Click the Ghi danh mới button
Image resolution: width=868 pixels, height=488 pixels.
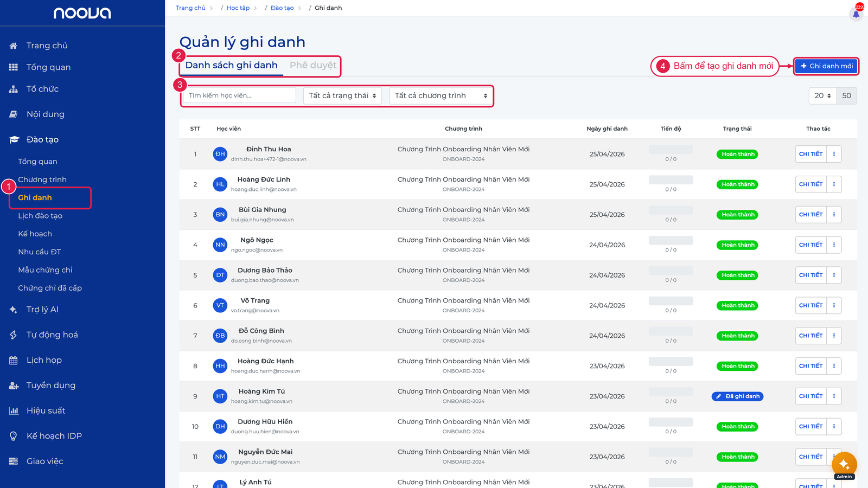(826, 66)
